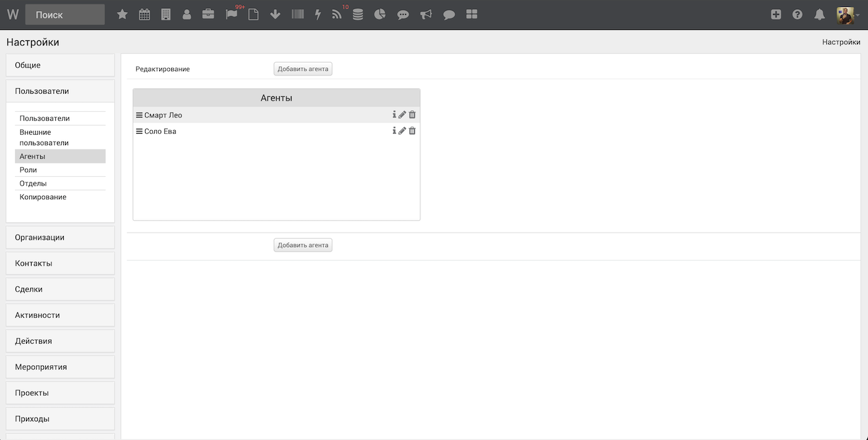Click the briefcase icon in toolbar
868x440 pixels.
click(x=208, y=14)
